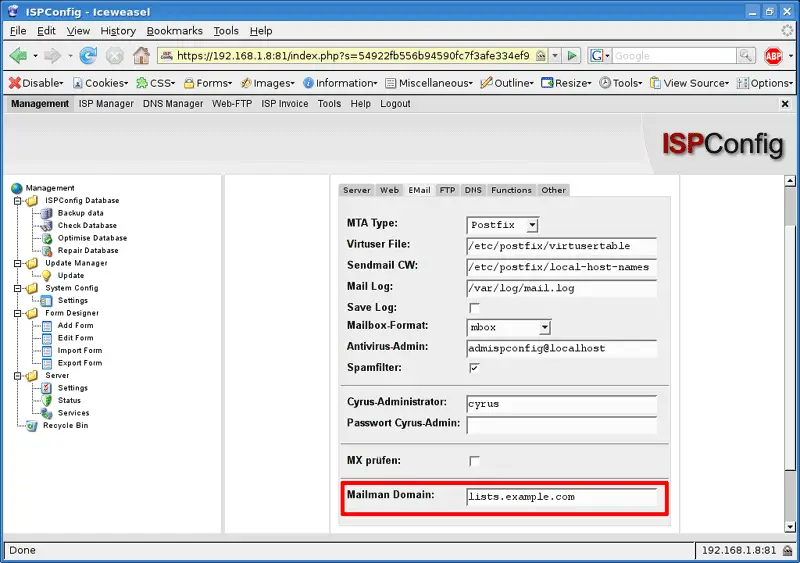Select Optimise Database tree item
This screenshot has height=563, width=800.
pyautogui.click(x=92, y=238)
